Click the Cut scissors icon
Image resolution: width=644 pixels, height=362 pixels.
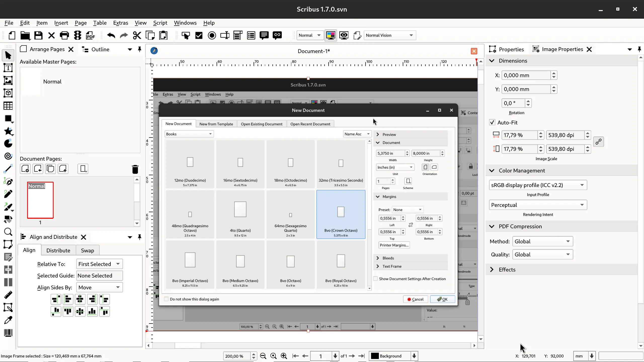[x=137, y=35]
